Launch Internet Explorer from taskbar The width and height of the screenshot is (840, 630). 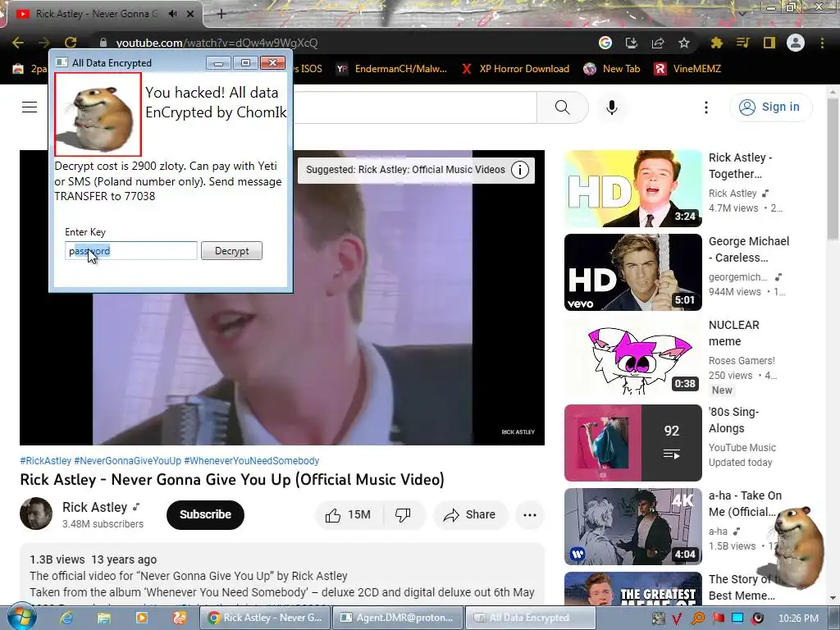click(66, 618)
